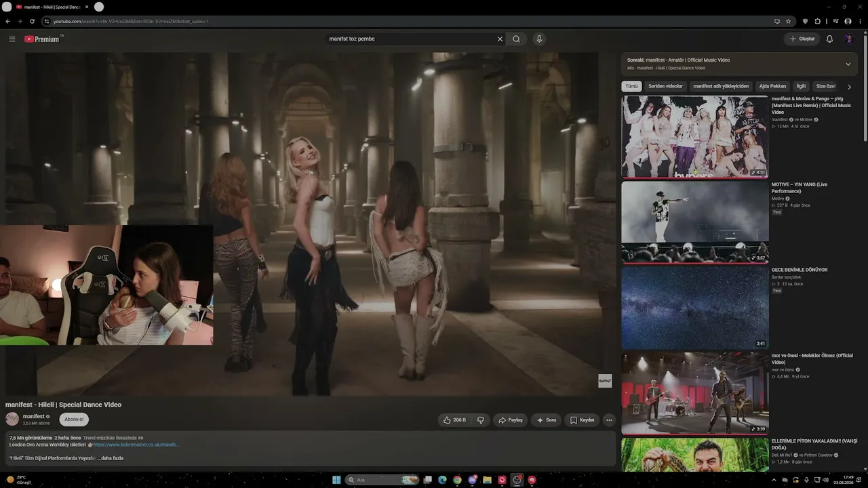Open Google Chrome from the taskbar
This screenshot has height=488, width=868.
pos(458,480)
